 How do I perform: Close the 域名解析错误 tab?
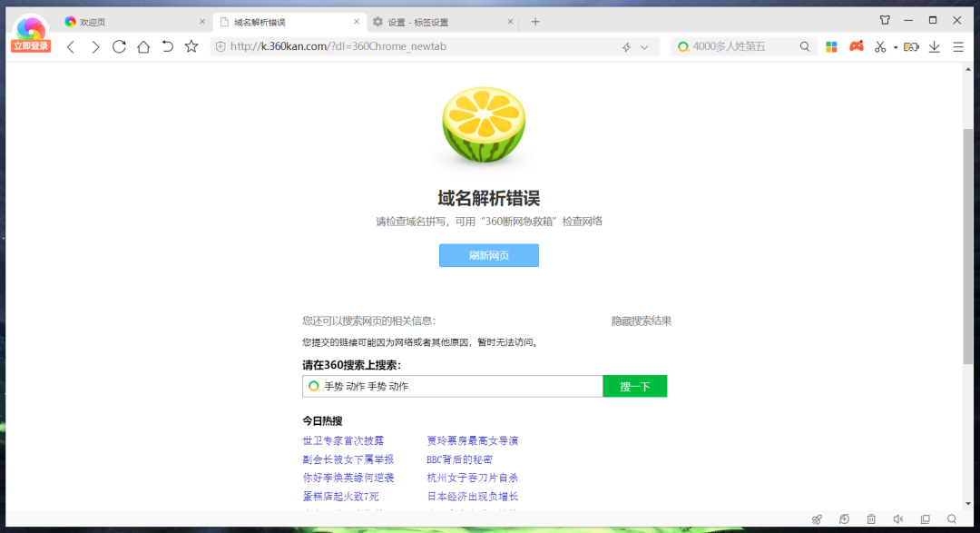tap(357, 21)
